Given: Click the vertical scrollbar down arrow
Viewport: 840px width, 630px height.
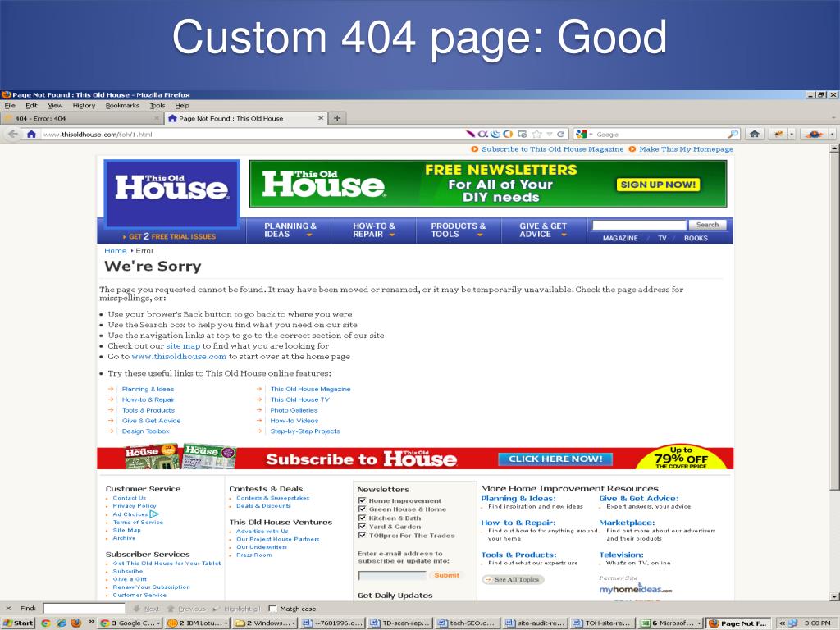Looking at the screenshot, I should pyautogui.click(x=834, y=596).
